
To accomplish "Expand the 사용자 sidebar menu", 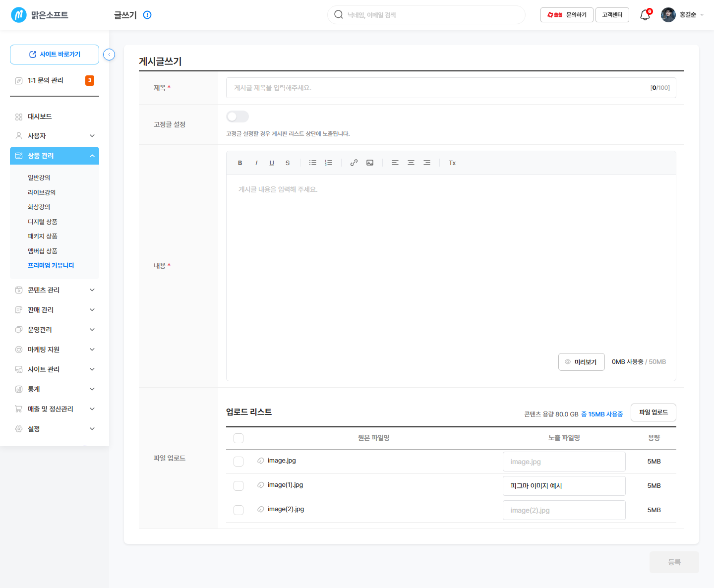I will tap(55, 136).
